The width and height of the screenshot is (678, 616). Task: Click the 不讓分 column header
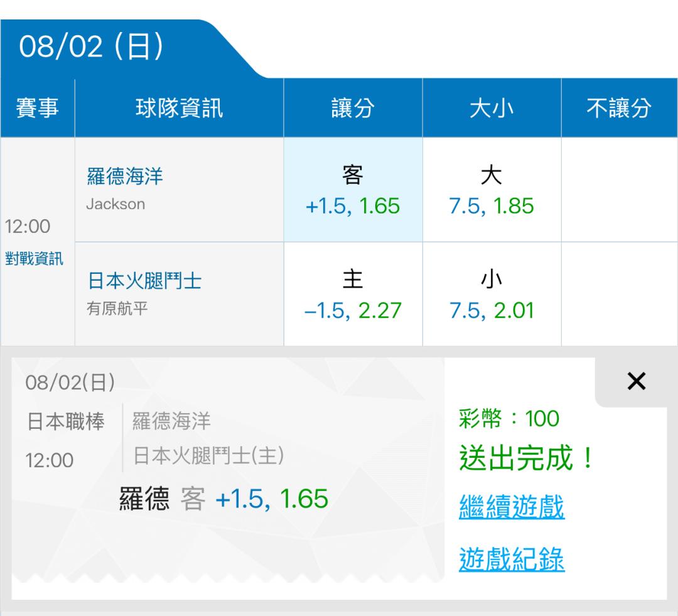[619, 108]
